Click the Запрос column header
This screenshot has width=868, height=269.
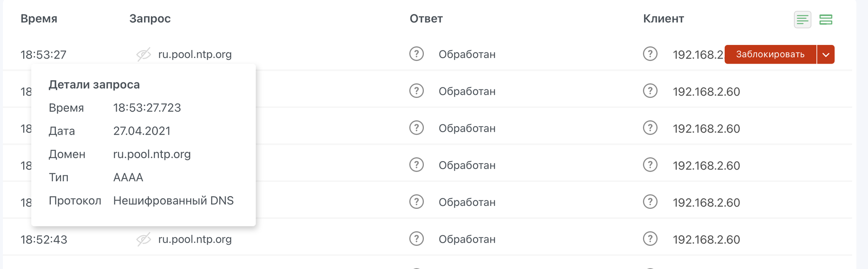coord(150,19)
